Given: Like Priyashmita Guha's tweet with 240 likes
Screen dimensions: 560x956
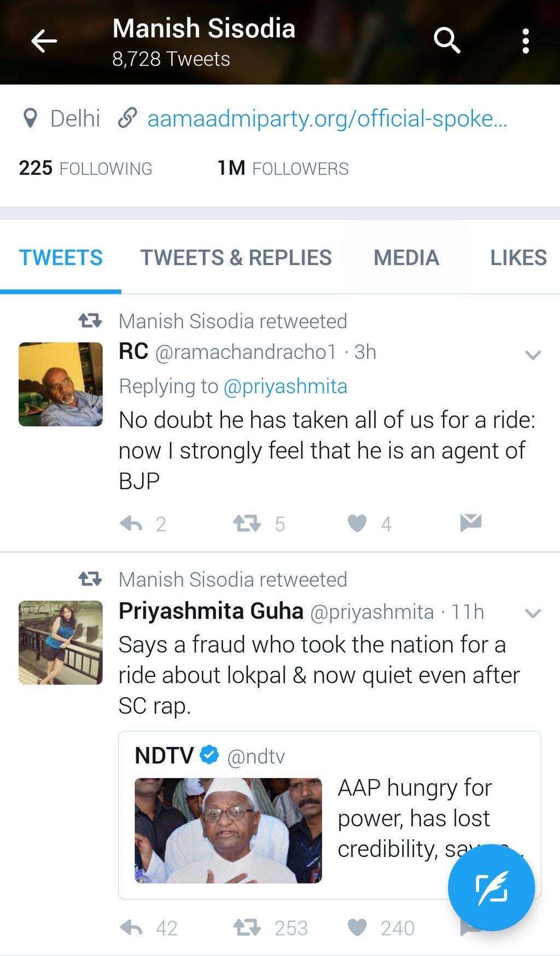Looking at the screenshot, I should 357,928.
